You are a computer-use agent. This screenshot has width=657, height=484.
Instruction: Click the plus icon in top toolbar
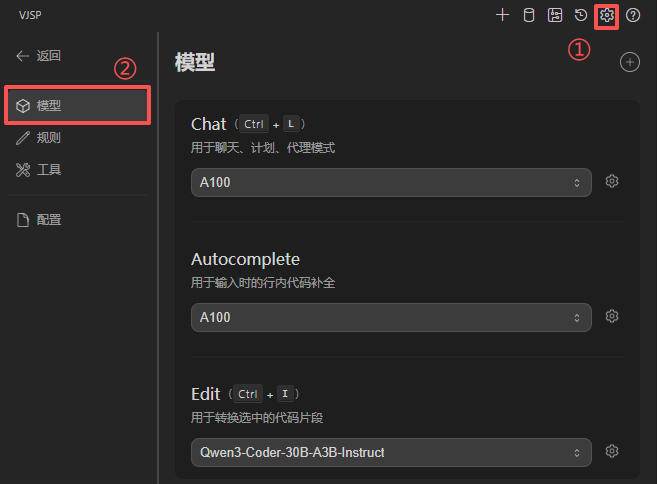(503, 15)
